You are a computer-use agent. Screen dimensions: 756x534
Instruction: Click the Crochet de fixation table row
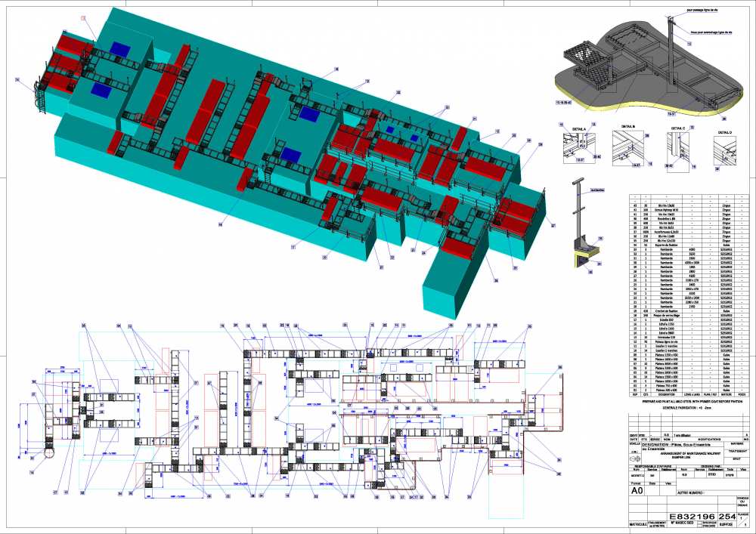tap(689, 311)
